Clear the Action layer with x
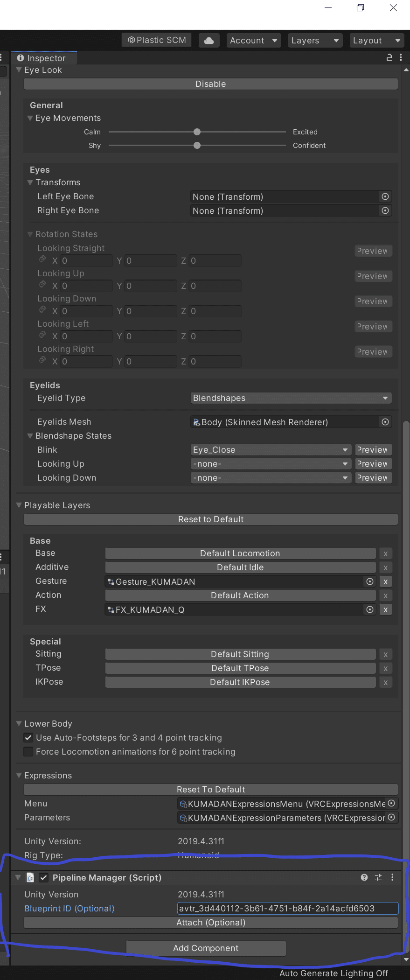Screen dimensions: 410x980 [386, 595]
